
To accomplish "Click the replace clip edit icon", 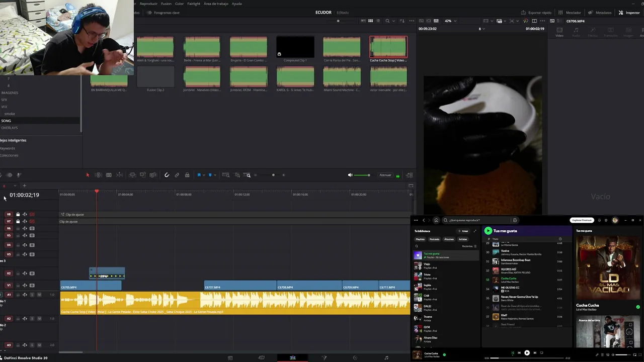I will (153, 175).
